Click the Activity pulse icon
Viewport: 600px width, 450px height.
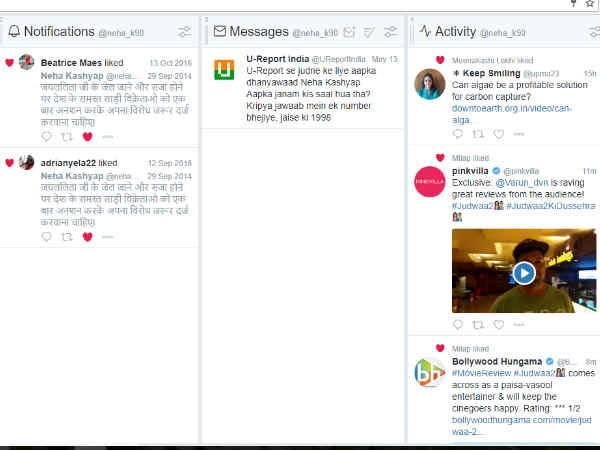(425, 31)
